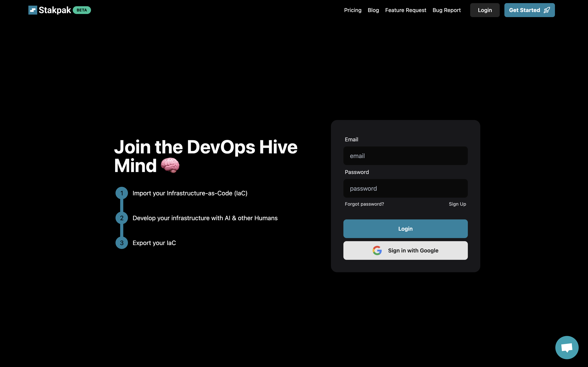Click step 2 circle marker
This screenshot has height=367, width=588.
tap(122, 218)
